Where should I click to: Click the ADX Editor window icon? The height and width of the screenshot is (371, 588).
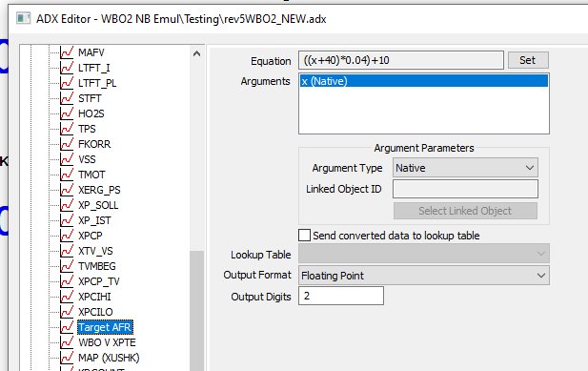click(23, 18)
